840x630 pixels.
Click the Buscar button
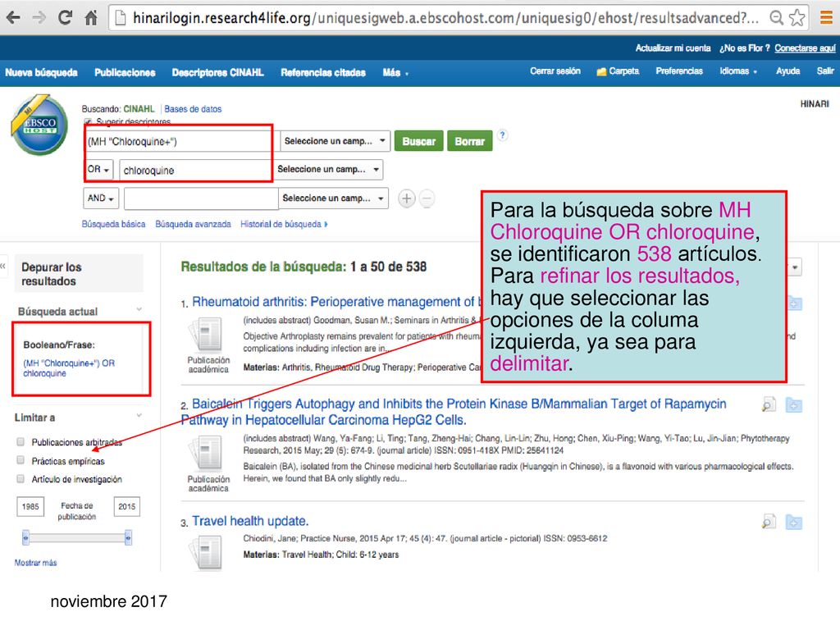click(419, 141)
